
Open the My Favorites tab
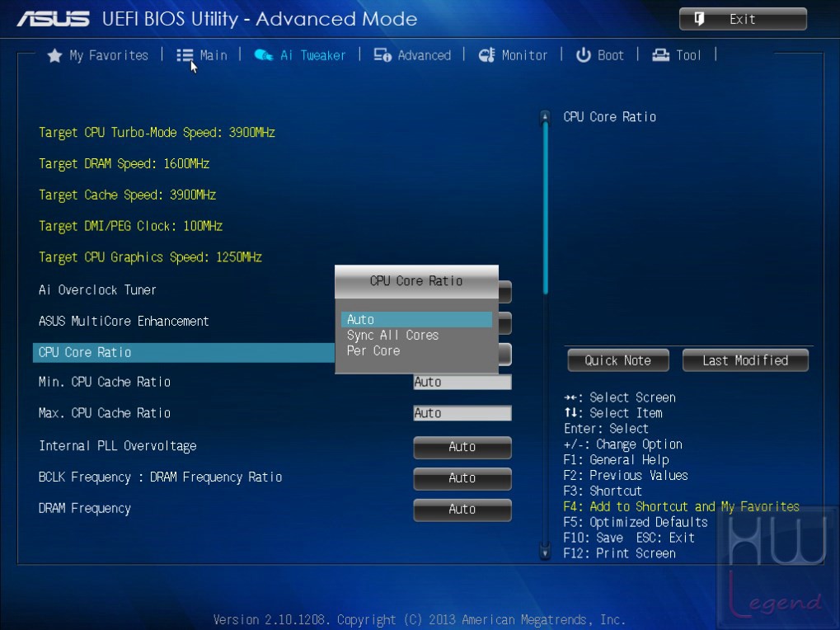click(x=97, y=56)
